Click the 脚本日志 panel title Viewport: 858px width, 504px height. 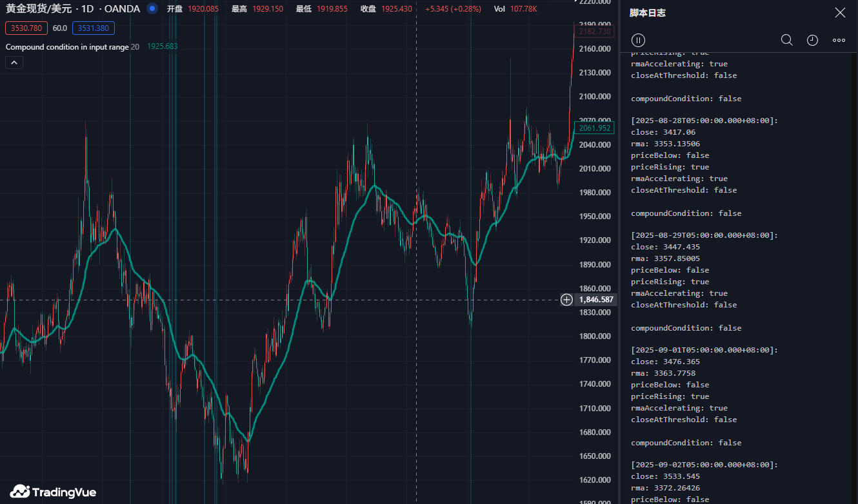(x=648, y=13)
